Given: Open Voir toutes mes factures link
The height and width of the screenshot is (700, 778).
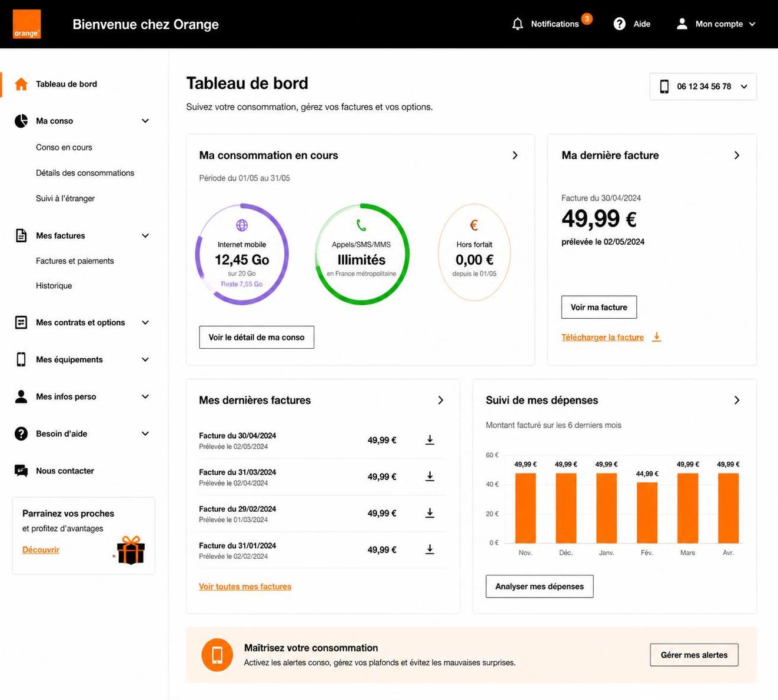Looking at the screenshot, I should [245, 586].
